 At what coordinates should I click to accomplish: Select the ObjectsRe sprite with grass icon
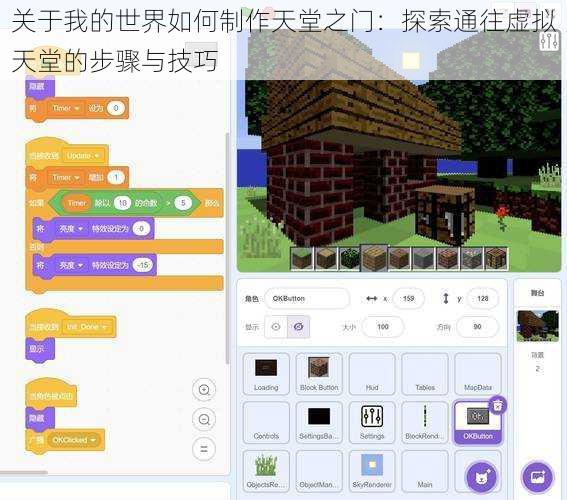pos(266,471)
